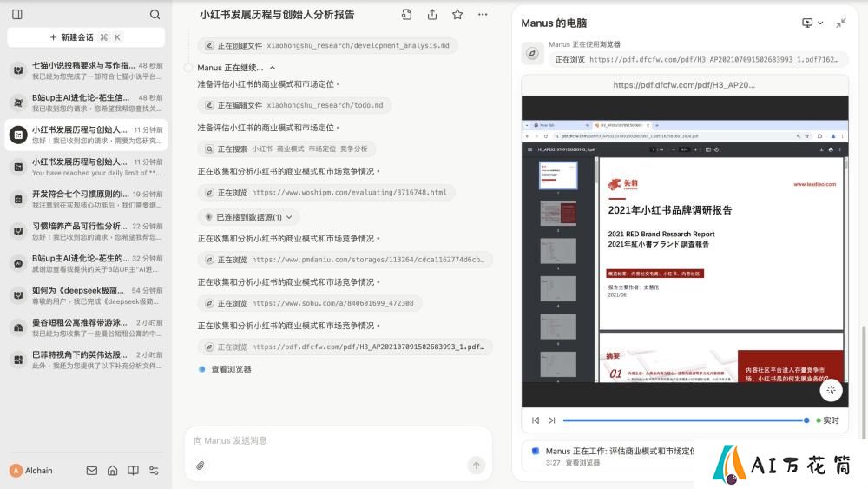868x489 pixels.
Task: Attach a file with the paperclip icon
Action: coord(201,466)
